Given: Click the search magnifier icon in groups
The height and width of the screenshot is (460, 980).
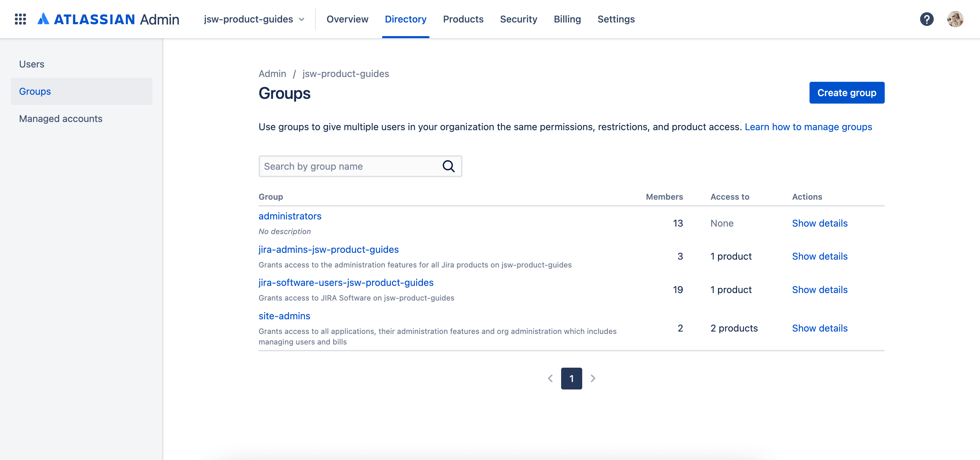Looking at the screenshot, I should click(x=450, y=166).
